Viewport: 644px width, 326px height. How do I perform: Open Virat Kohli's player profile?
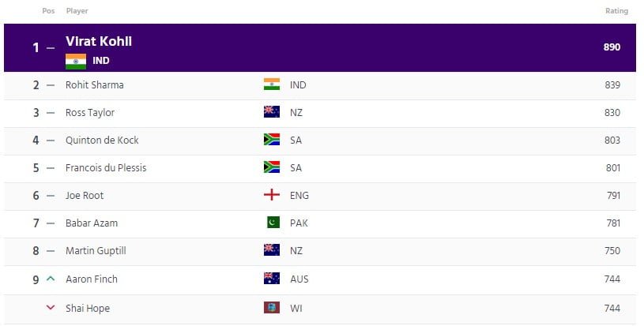(x=99, y=41)
